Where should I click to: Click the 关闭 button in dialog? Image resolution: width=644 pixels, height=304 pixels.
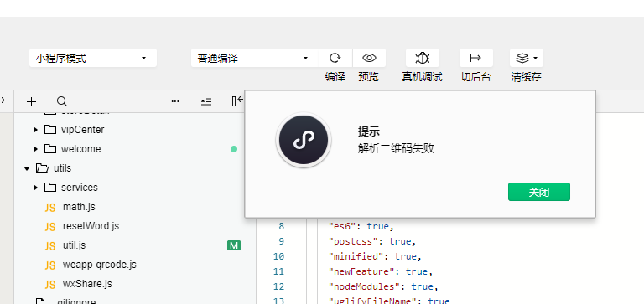[539, 192]
